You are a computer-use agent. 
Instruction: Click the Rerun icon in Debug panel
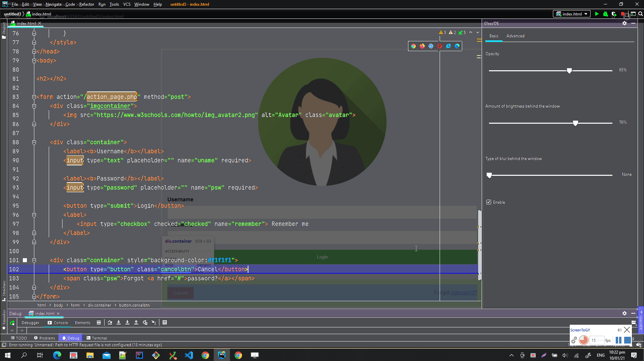[12, 323]
